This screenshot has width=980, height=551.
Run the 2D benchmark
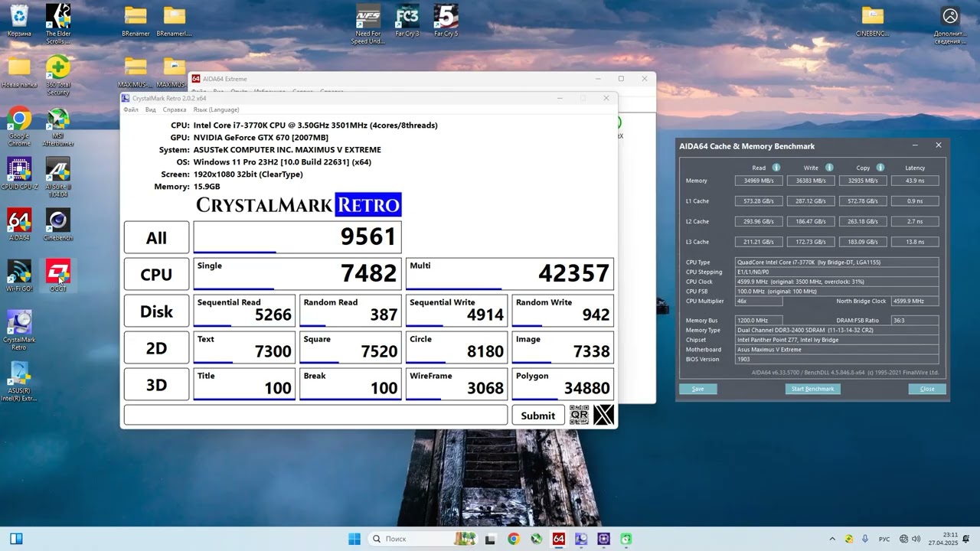tap(156, 347)
